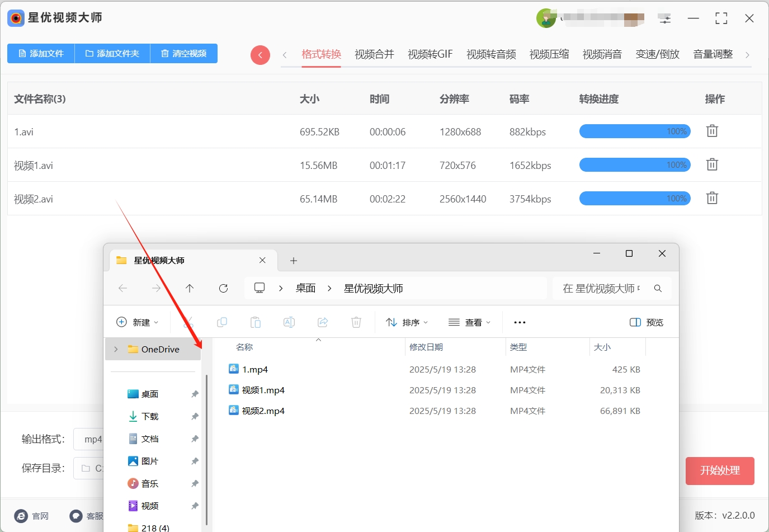Delete the 视频1.avi row with trash icon
This screenshot has width=769, height=532.
click(x=712, y=165)
